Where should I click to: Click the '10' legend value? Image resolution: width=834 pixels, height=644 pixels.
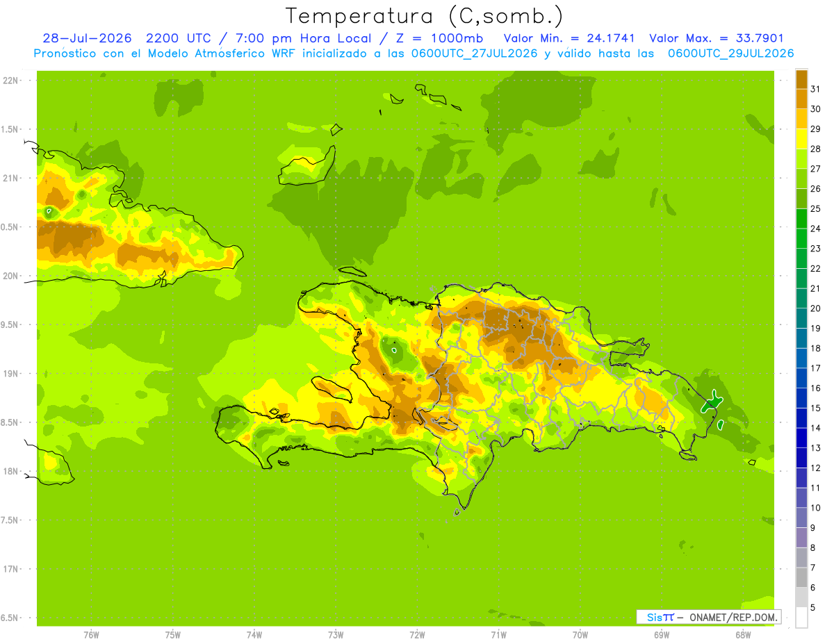816,508
